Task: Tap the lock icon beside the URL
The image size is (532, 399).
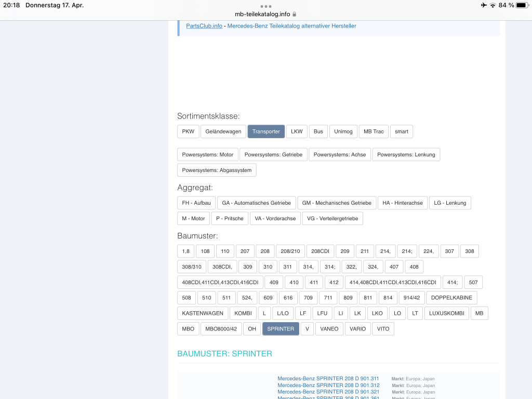Action: point(294,15)
